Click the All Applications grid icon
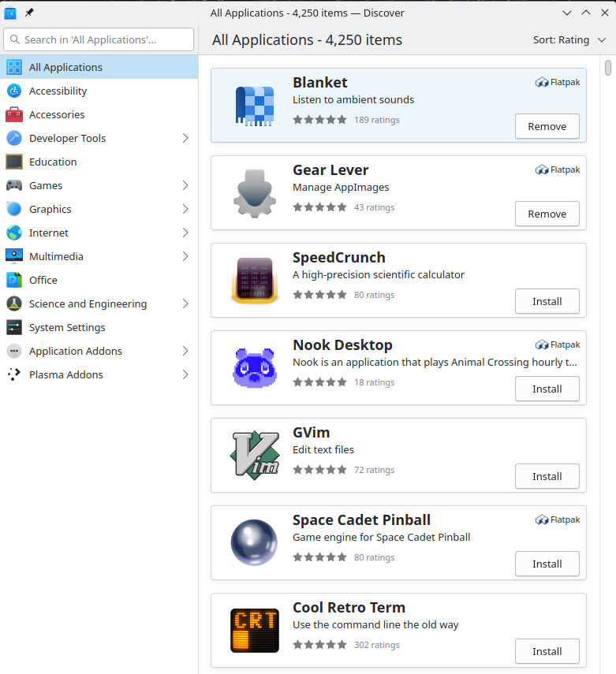Image resolution: width=616 pixels, height=674 pixels. (14, 67)
